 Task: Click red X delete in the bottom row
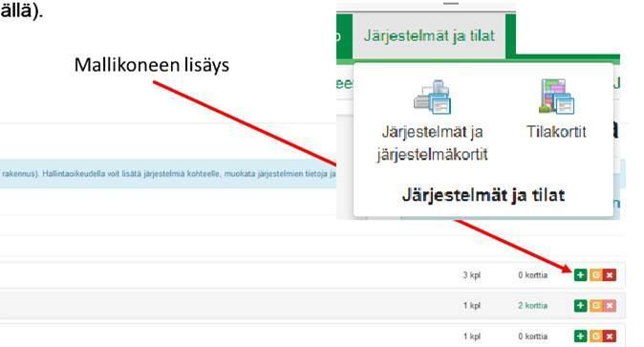point(610,336)
